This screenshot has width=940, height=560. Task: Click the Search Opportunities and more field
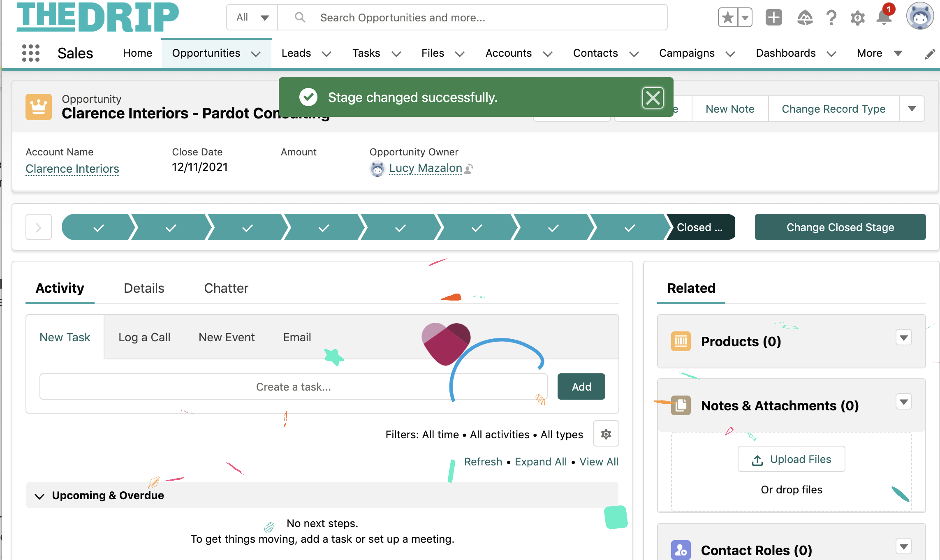click(472, 17)
